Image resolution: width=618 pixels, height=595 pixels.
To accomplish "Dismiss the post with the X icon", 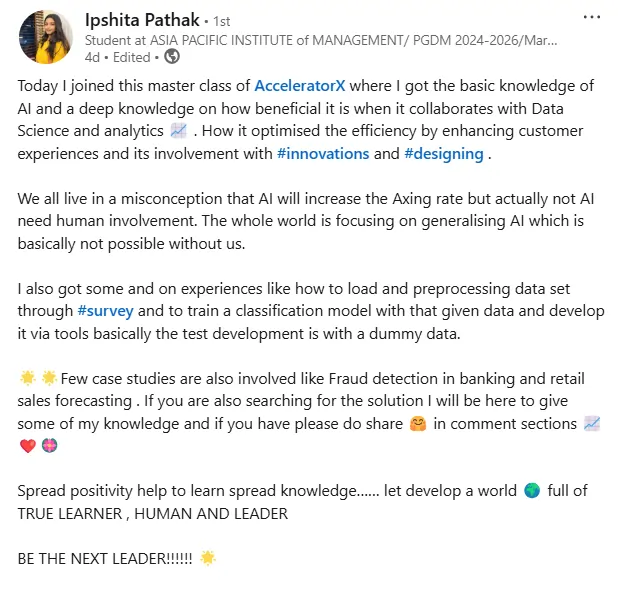I will (594, 18).
